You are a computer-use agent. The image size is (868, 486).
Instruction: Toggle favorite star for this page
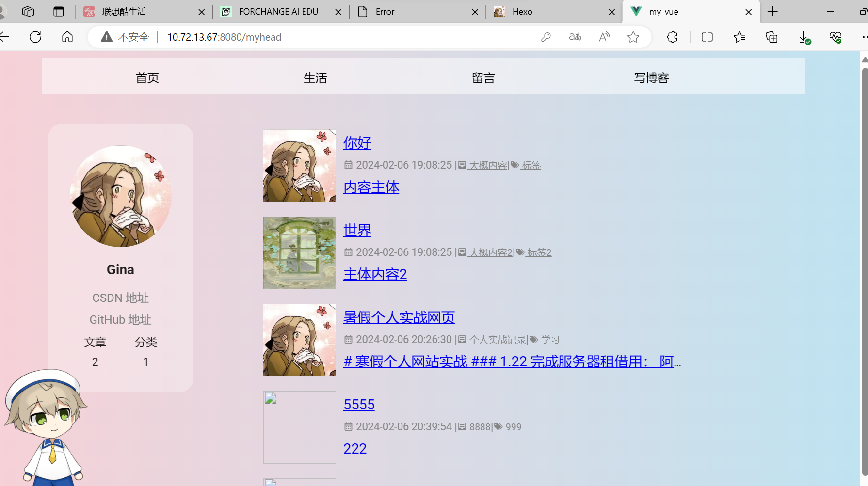(x=633, y=37)
